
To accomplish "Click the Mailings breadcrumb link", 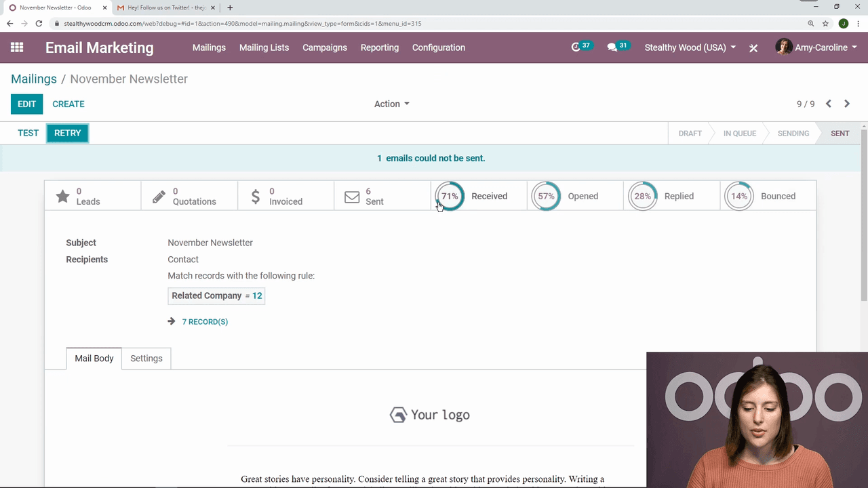I will (34, 79).
